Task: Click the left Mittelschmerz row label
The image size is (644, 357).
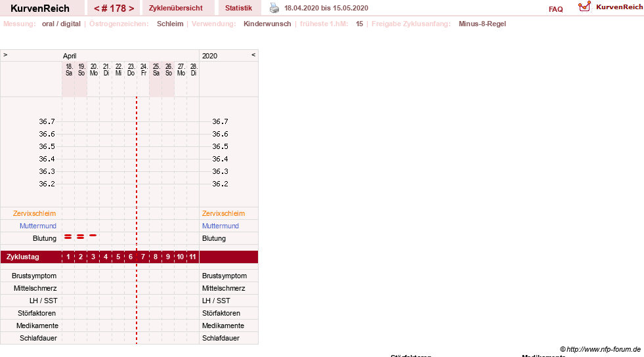Action: point(35,289)
